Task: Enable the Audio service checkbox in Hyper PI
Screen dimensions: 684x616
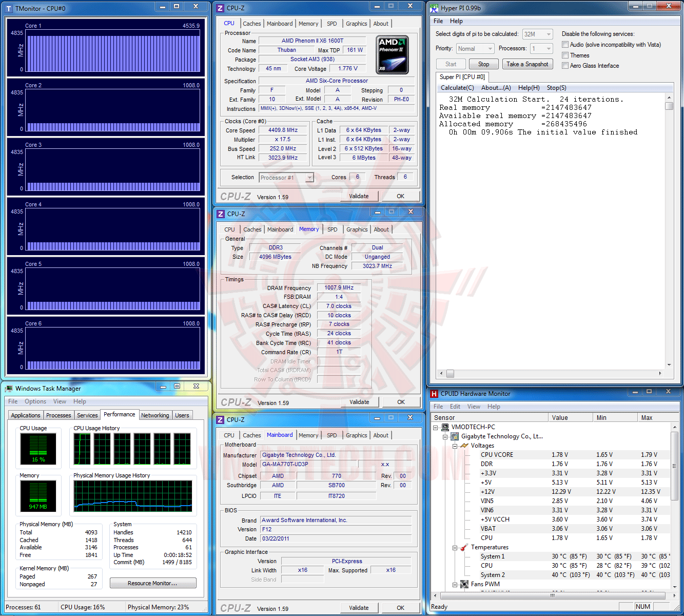Action: click(565, 45)
